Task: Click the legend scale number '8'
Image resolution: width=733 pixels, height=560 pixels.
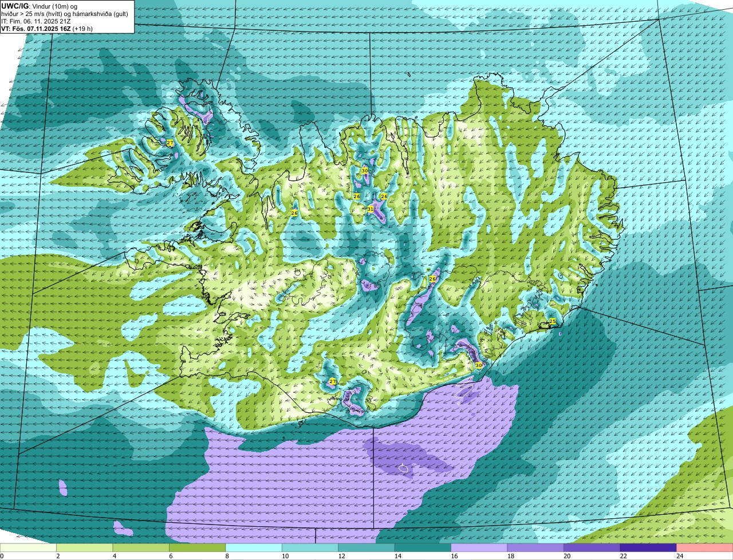Action: (227, 556)
